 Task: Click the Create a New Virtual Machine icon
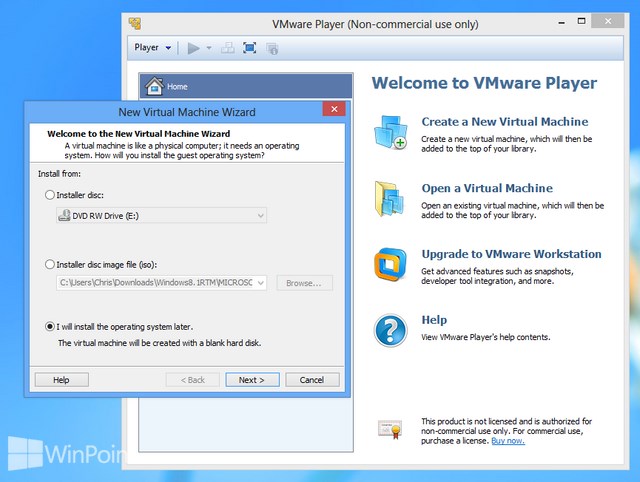click(391, 132)
